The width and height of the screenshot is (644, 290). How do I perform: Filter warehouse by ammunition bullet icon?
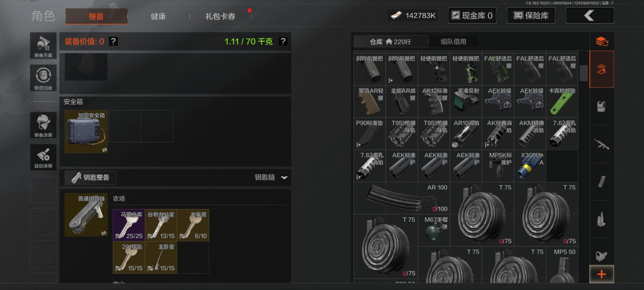pos(601,220)
